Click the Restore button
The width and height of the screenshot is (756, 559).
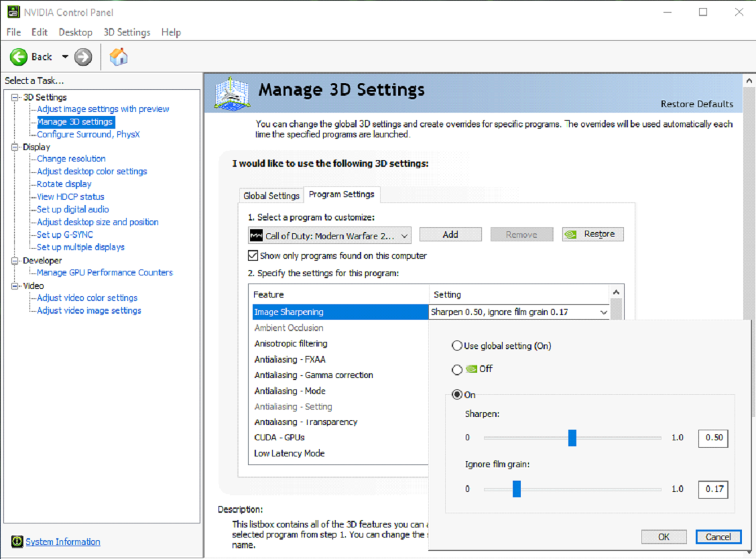(592, 234)
